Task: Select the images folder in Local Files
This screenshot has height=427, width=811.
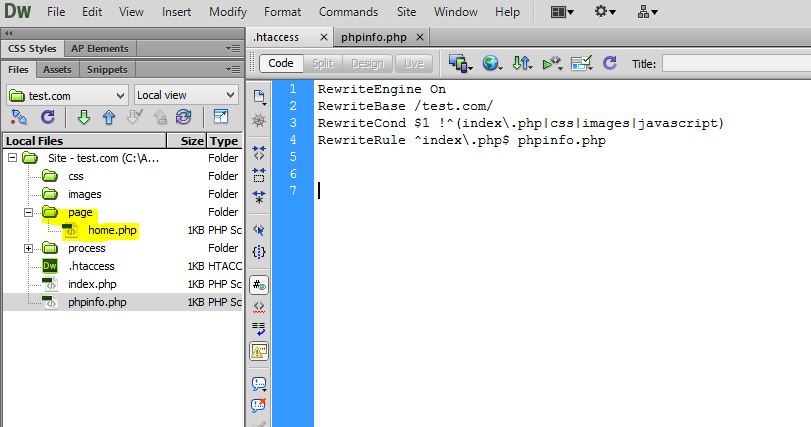Action: (85, 194)
